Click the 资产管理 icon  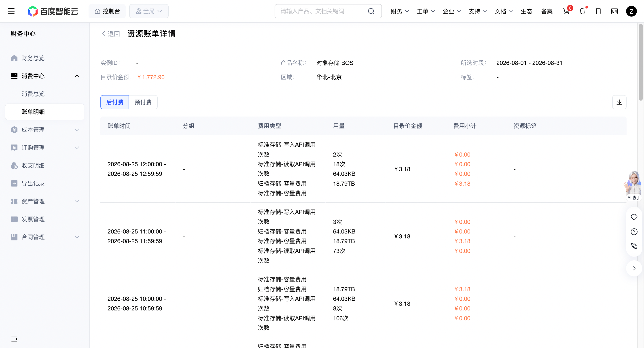coord(14,201)
